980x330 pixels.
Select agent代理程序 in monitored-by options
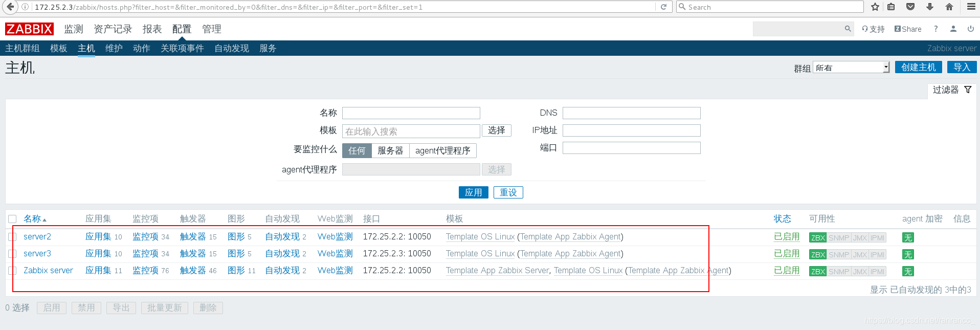[x=443, y=150]
